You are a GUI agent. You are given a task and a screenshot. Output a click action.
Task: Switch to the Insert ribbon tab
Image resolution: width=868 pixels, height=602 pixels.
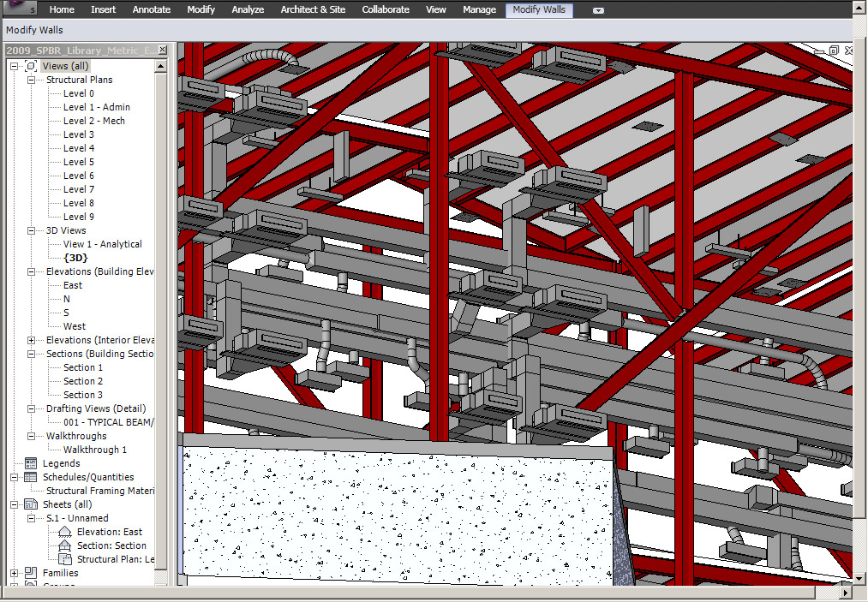point(104,9)
